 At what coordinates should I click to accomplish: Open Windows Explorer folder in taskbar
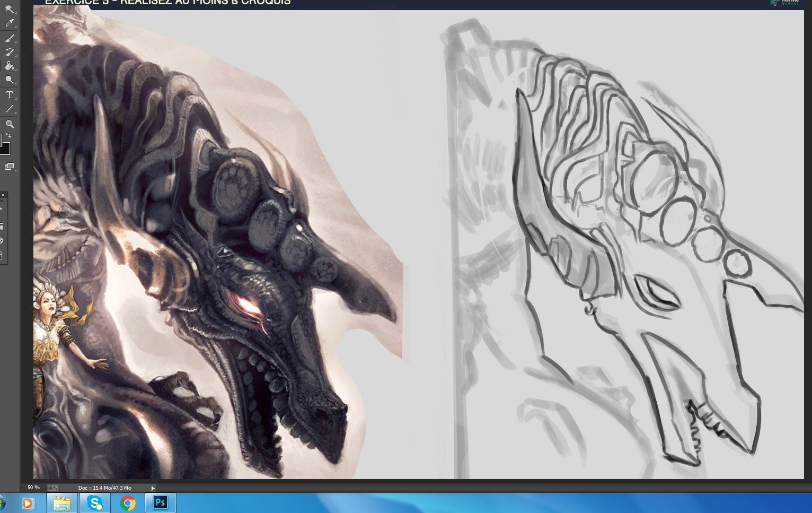[x=62, y=502]
